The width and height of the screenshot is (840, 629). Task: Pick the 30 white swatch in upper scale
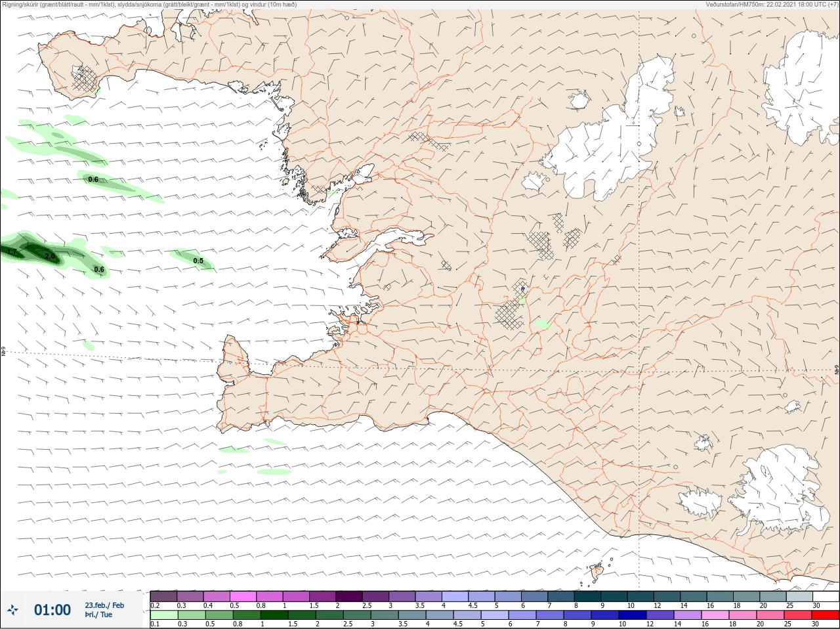click(826, 596)
